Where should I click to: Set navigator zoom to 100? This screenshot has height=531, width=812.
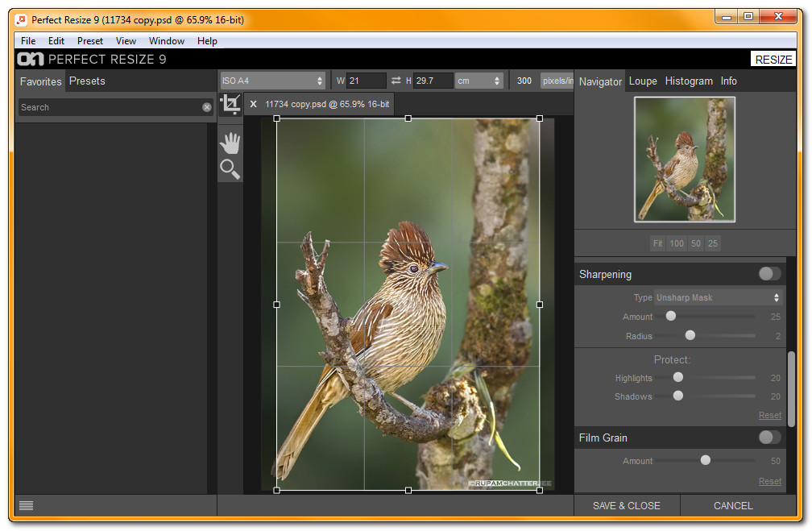point(677,243)
